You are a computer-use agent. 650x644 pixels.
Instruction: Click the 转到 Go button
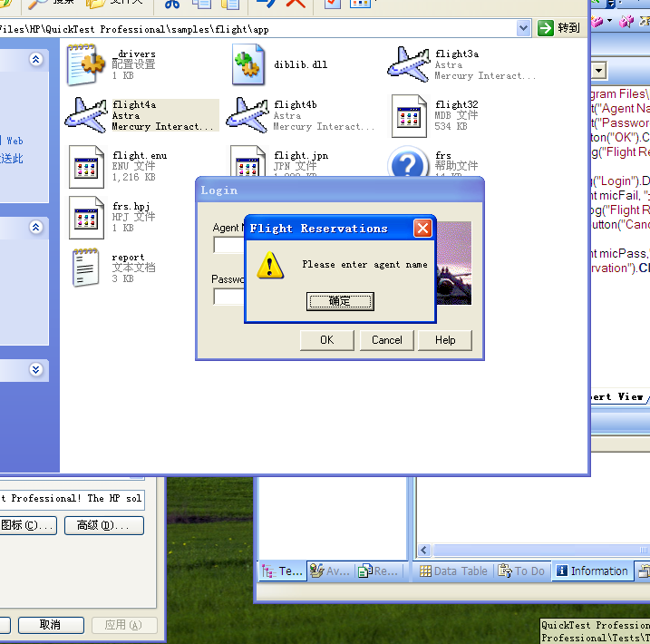558,28
